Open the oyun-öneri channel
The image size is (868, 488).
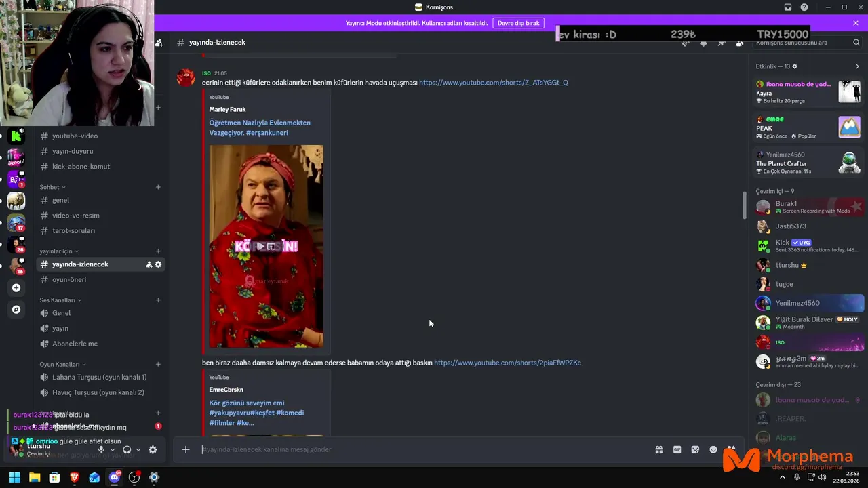tap(100, 280)
